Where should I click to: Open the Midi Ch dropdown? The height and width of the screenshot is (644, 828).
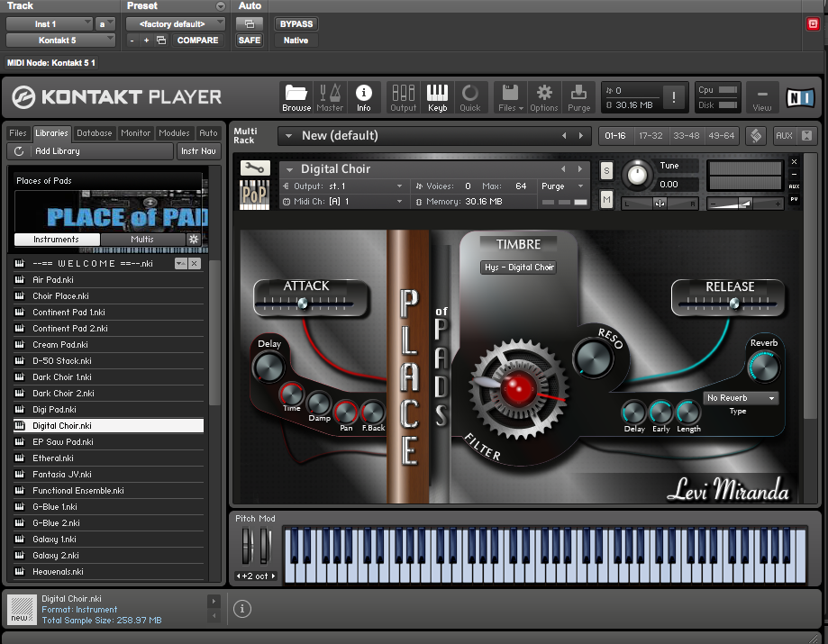343,202
